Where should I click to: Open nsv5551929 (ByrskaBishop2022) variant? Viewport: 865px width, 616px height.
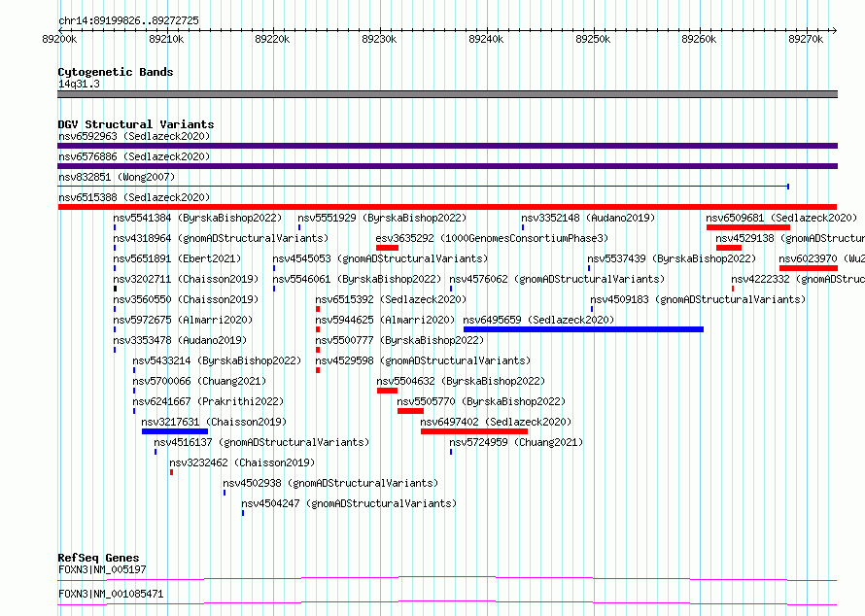(x=382, y=218)
